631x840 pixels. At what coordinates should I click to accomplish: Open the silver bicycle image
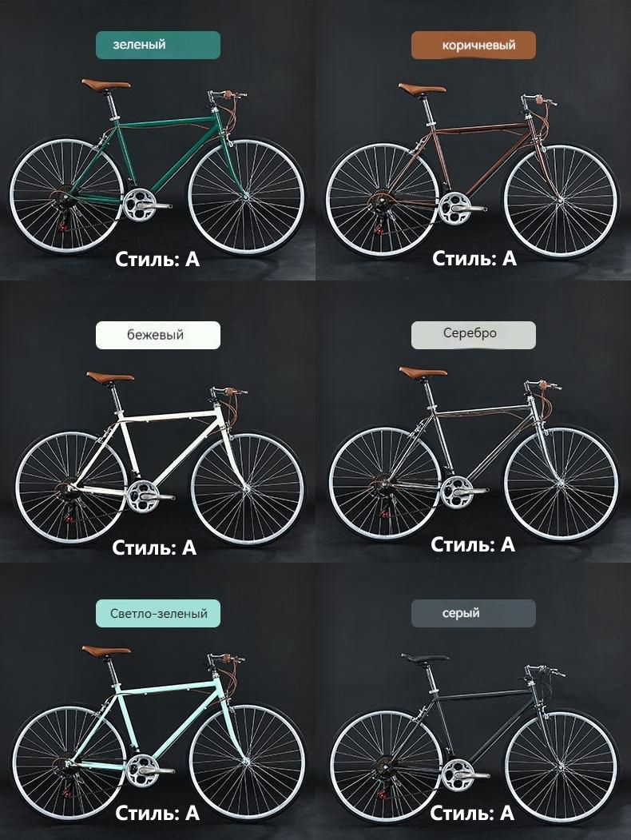[473, 454]
